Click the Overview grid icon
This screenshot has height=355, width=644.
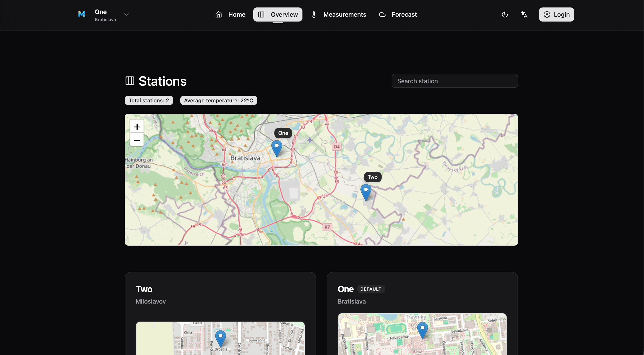coord(261,14)
